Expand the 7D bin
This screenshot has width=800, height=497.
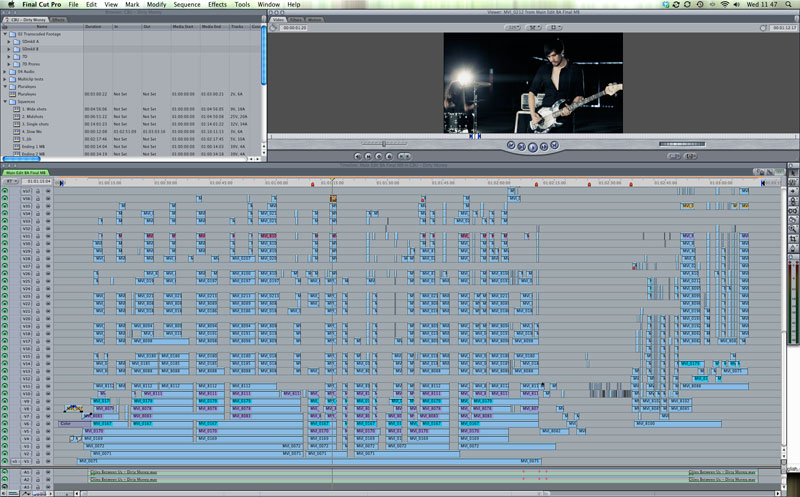[9, 57]
